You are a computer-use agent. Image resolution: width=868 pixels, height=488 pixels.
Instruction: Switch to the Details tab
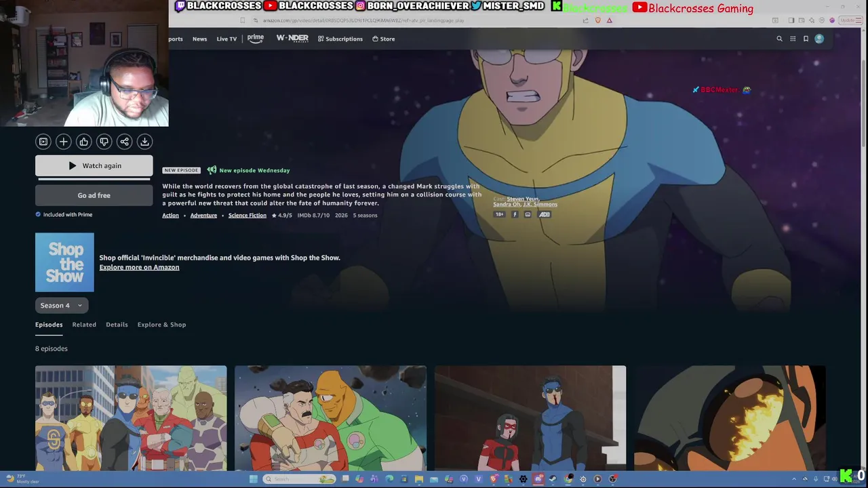(x=117, y=325)
